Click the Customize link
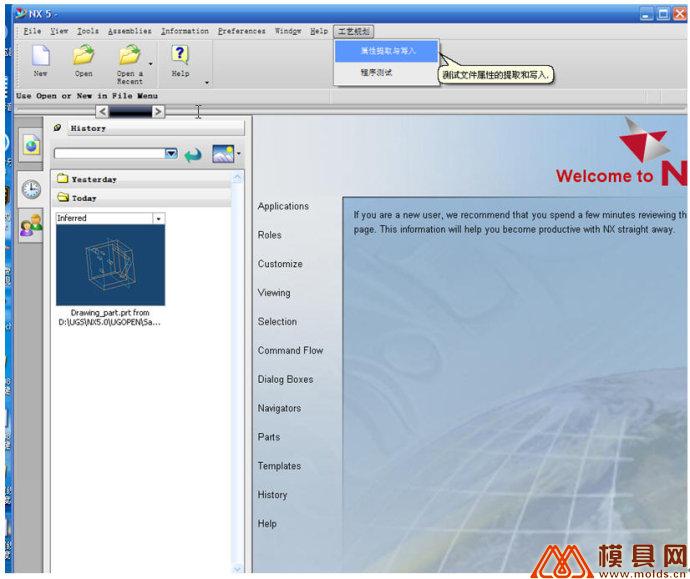This screenshot has height=579, width=690. click(x=280, y=264)
